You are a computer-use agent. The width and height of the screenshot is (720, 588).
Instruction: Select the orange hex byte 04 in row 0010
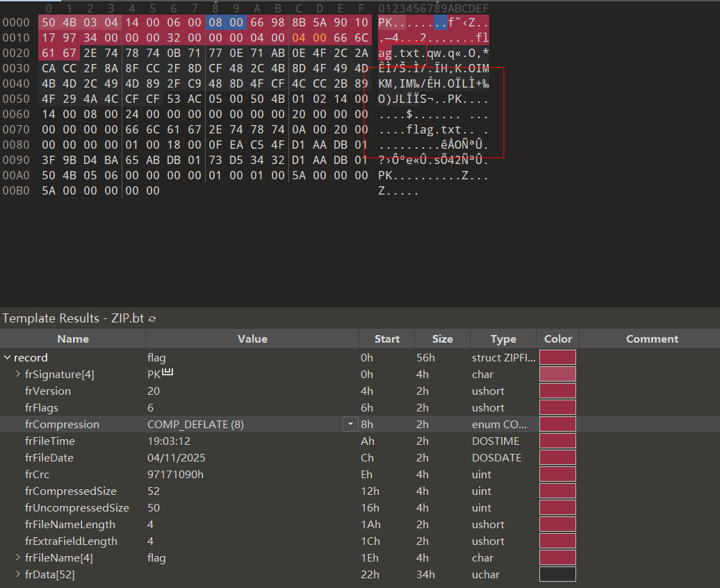click(299, 38)
